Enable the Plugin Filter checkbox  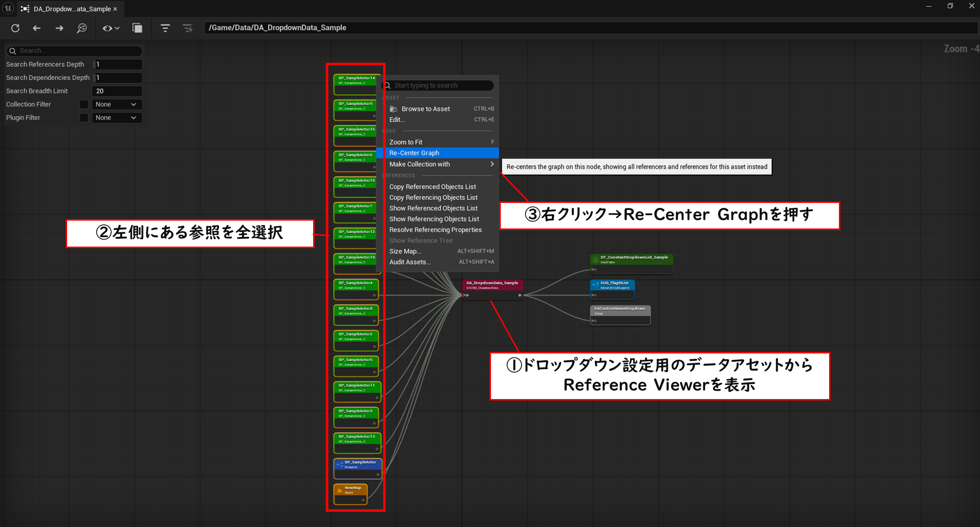coord(84,118)
